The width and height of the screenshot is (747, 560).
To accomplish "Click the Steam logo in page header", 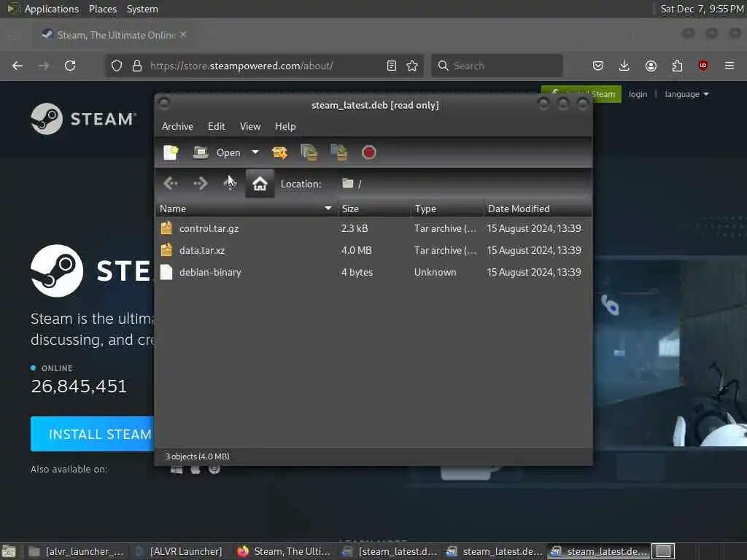I will click(84, 119).
